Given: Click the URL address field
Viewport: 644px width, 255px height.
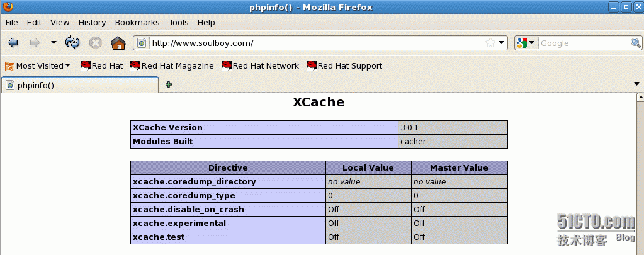Looking at the screenshot, I should [x=315, y=43].
